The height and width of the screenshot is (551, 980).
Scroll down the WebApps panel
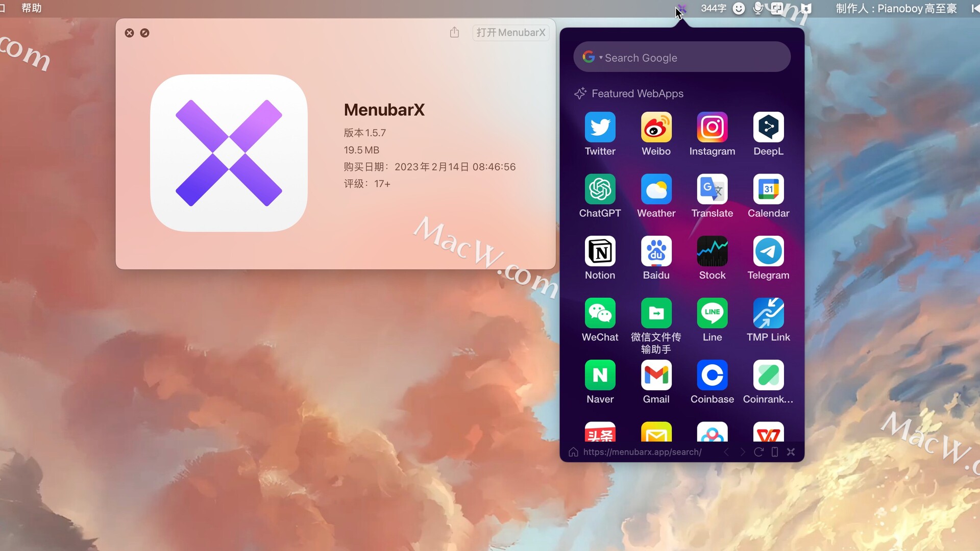[x=682, y=269]
